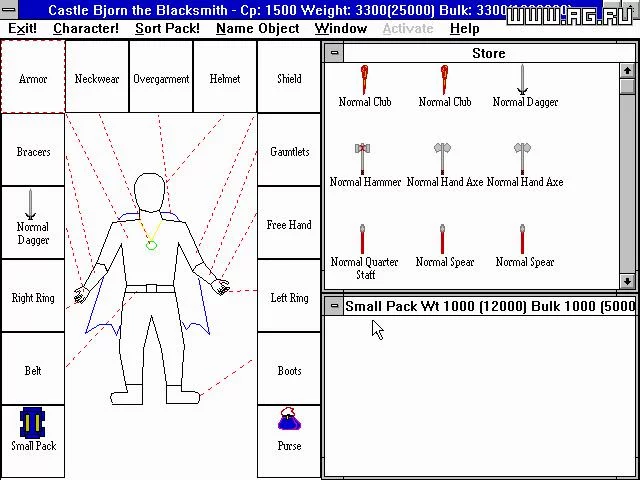
Task: Open the Name Object menu
Action: tap(258, 29)
